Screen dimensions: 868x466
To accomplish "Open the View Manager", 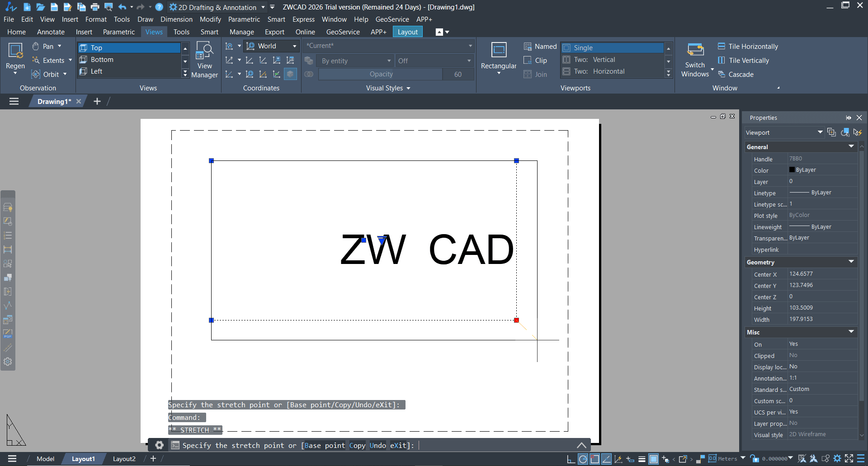I will (204, 60).
